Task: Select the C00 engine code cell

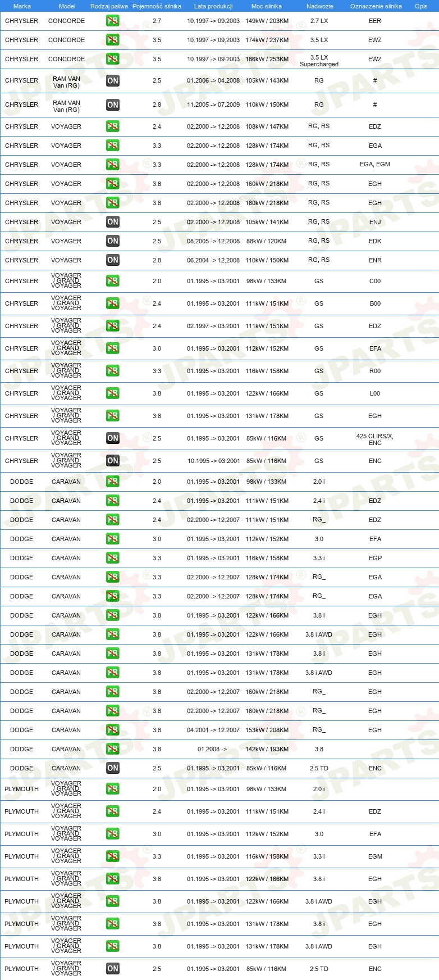Action: 375,281
